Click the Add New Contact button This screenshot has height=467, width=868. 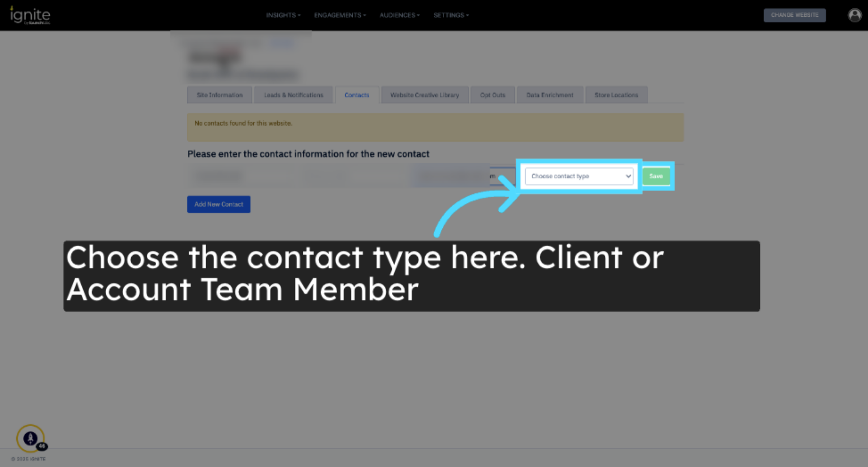[219, 204]
